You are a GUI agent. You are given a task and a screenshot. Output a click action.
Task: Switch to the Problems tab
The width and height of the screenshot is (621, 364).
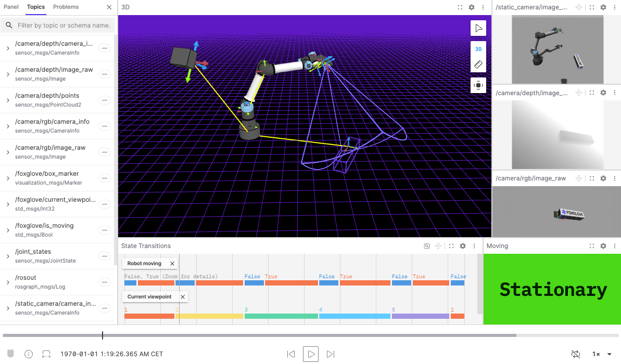pos(66,7)
